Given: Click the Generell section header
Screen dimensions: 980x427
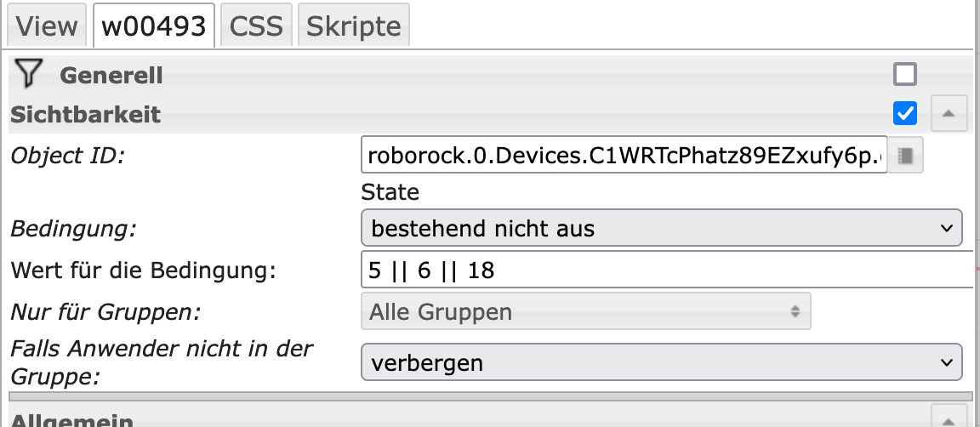Looking at the screenshot, I should [111, 76].
